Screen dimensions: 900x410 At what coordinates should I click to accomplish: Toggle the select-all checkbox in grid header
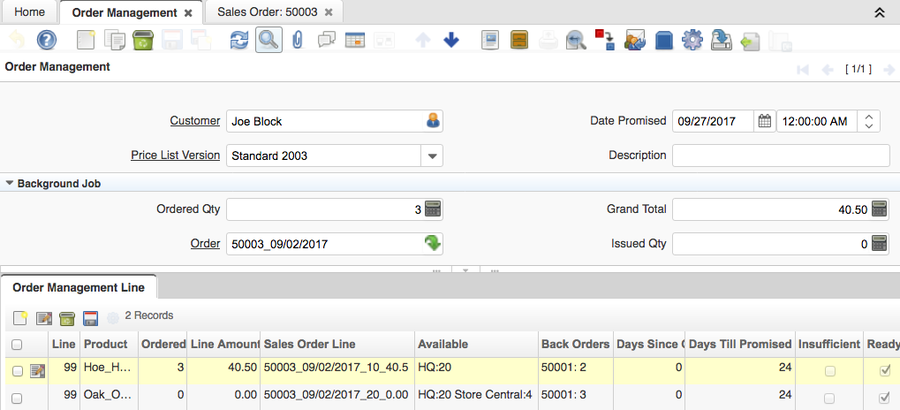point(16,344)
